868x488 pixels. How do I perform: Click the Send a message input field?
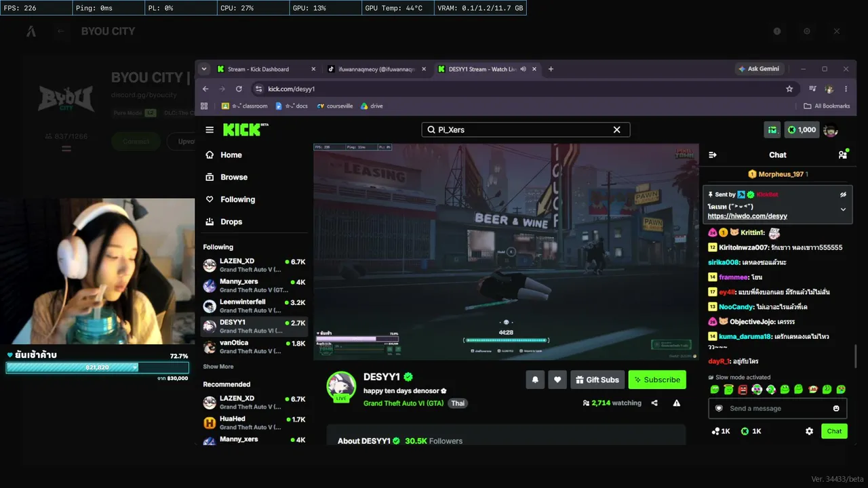point(778,409)
